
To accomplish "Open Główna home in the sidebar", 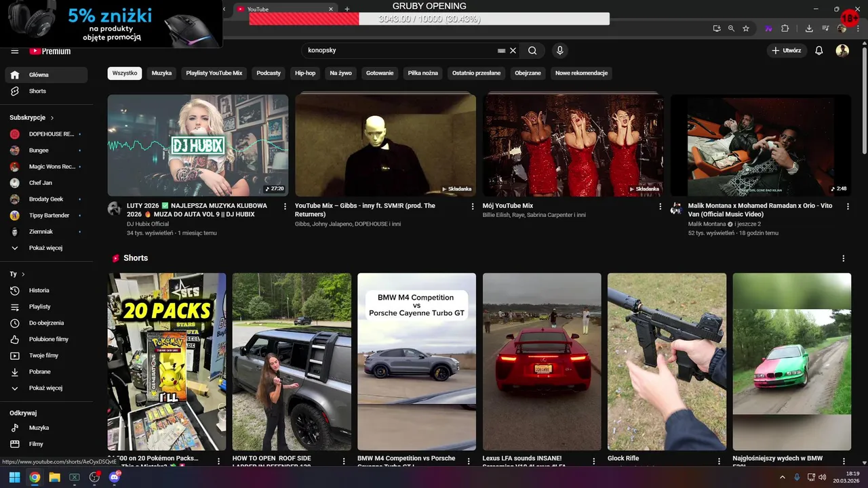I will coord(46,75).
